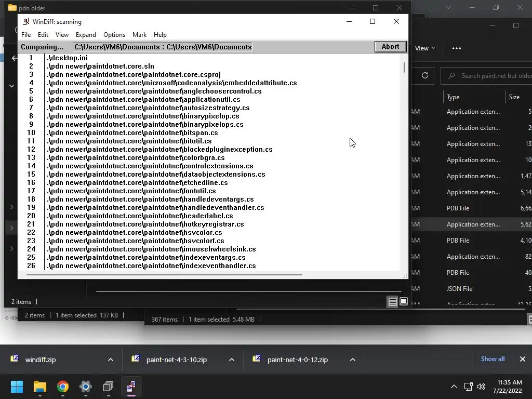Select the dataobjectextensions.cs row
This screenshot has height=399, width=532.
coord(156,174)
